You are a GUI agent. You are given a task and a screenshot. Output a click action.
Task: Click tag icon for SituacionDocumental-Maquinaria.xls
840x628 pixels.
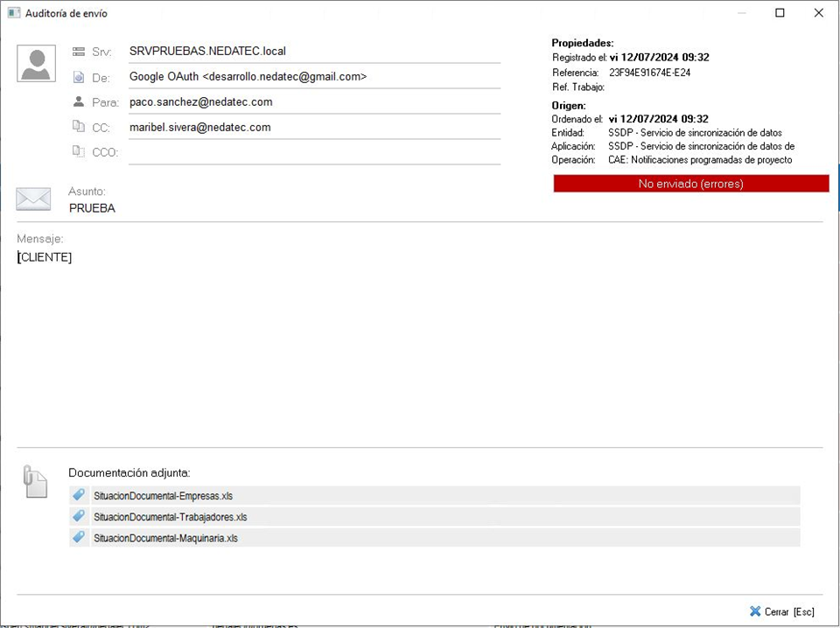79,538
